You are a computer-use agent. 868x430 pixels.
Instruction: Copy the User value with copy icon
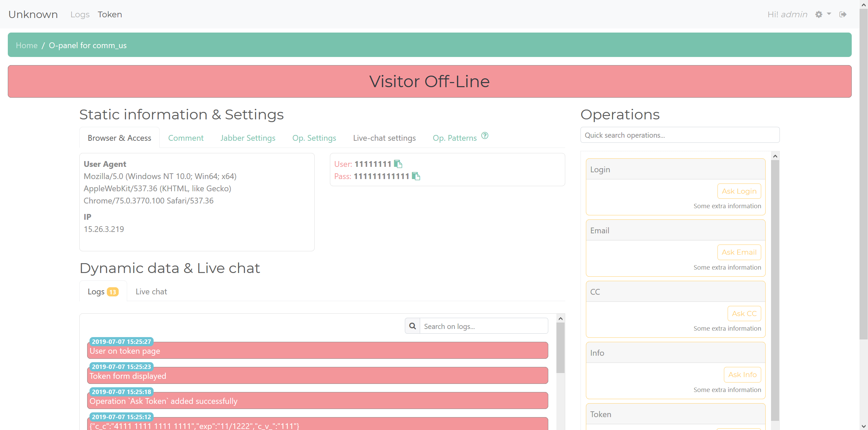click(398, 164)
